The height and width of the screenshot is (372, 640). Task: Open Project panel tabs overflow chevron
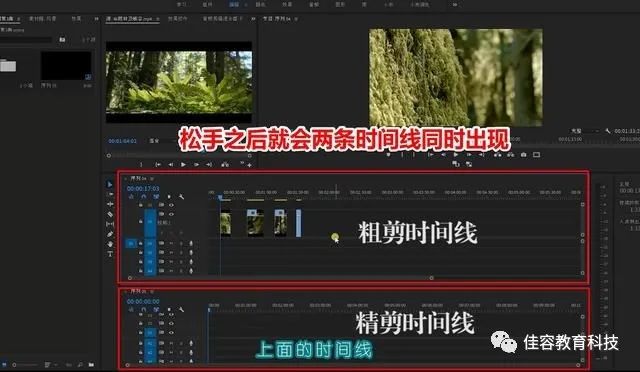[96, 19]
